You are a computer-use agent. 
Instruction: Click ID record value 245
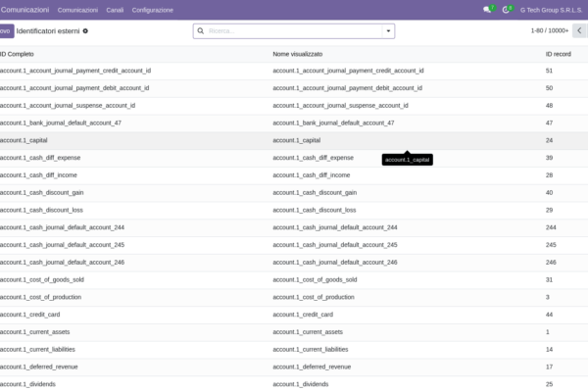[551, 245]
